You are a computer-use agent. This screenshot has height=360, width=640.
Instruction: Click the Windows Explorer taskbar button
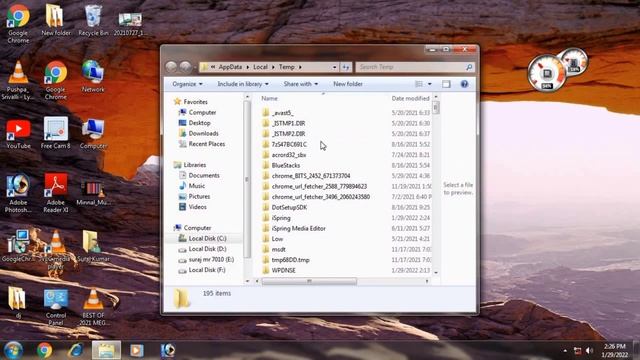[x=106, y=350]
